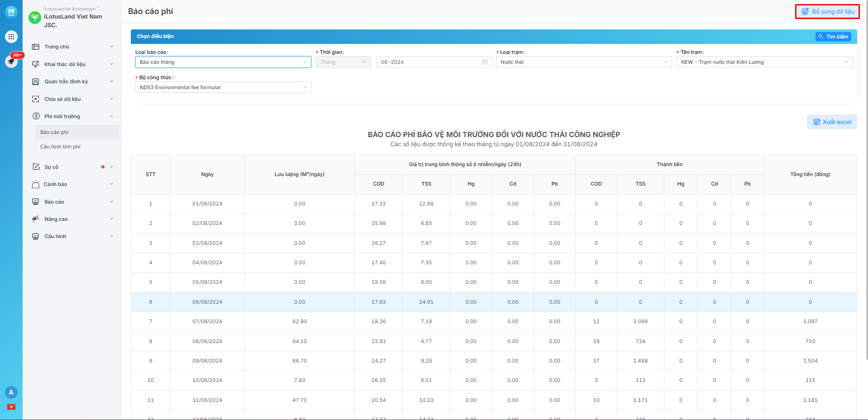
Task: Open notifications with 99+ badge
Action: 11,61
